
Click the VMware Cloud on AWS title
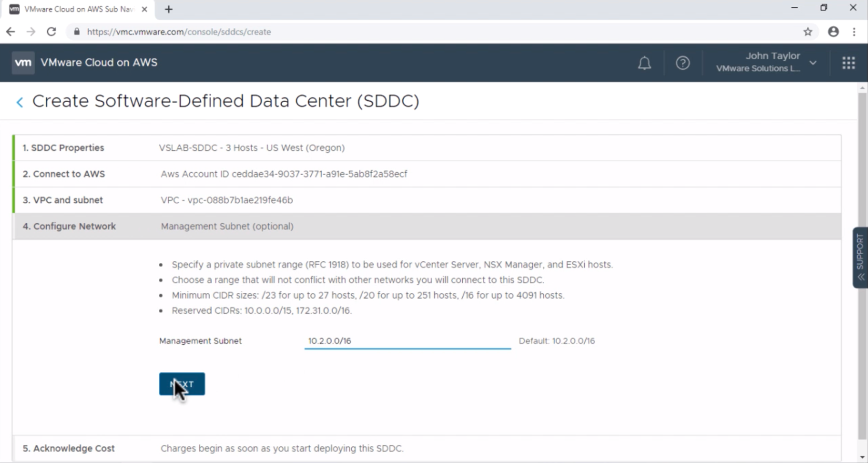[x=99, y=62]
